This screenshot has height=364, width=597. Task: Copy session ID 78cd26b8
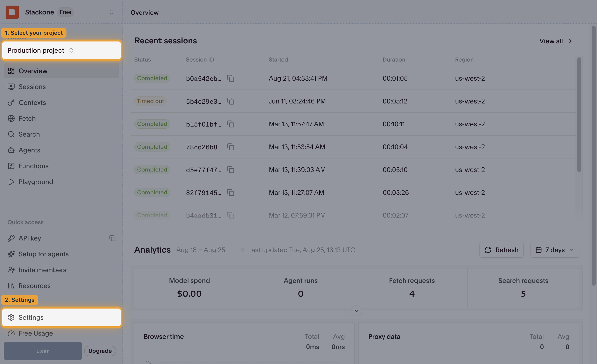tap(230, 147)
